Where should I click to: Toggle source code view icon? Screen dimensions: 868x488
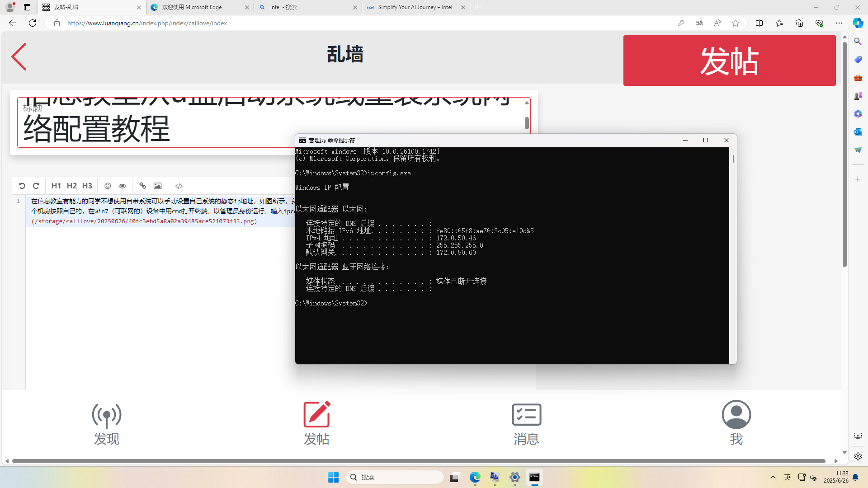point(179,186)
